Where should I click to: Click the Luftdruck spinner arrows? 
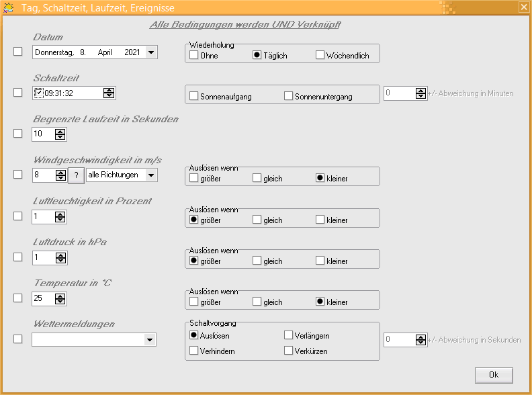[x=60, y=258]
